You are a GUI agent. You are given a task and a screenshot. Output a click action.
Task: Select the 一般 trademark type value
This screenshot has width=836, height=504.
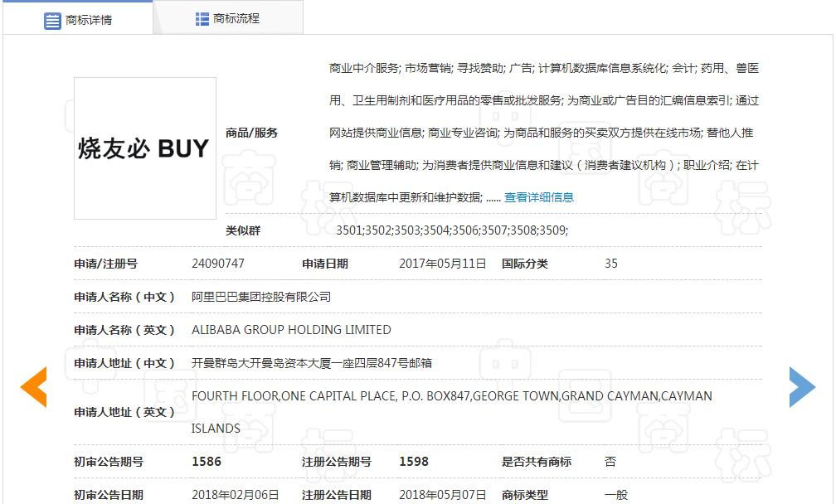616,495
